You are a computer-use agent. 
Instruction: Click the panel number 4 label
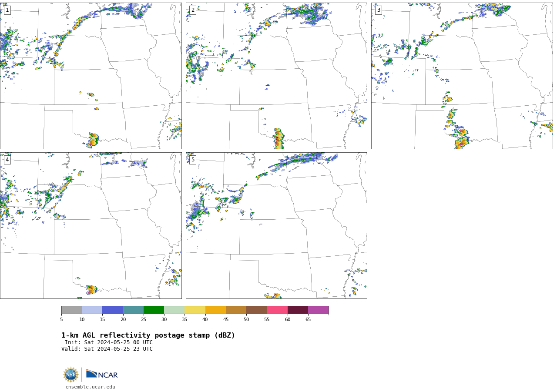tap(7, 160)
